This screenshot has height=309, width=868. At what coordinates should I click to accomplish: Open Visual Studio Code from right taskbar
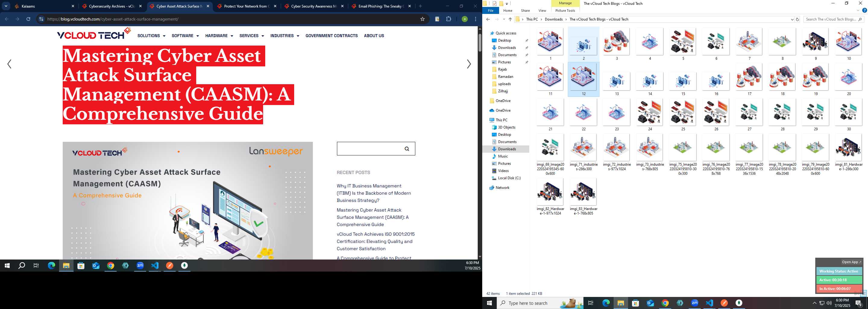709,303
